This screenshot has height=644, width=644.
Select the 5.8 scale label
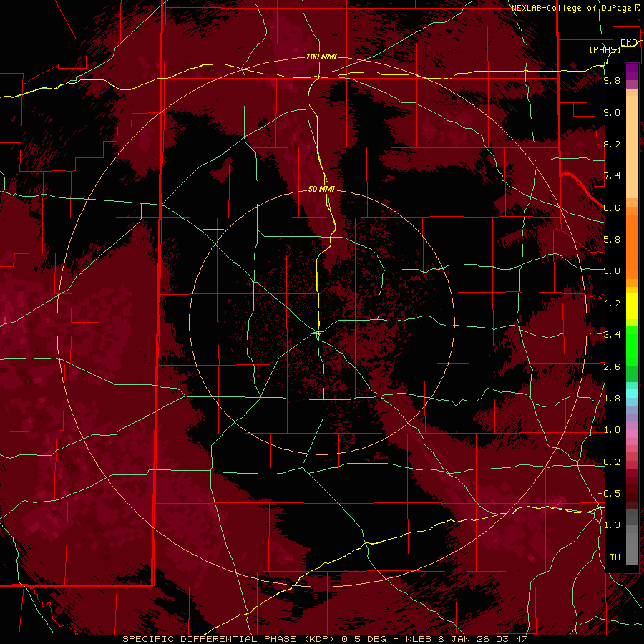point(612,240)
